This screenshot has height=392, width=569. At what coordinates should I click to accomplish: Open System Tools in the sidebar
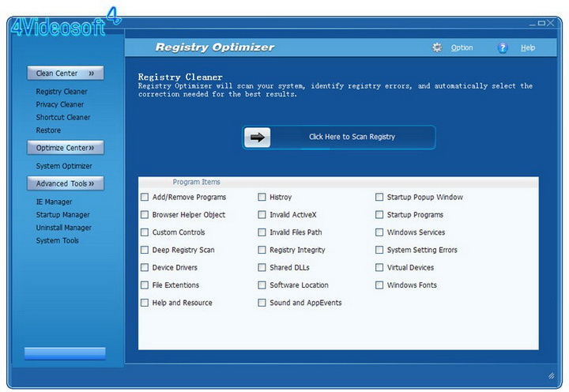click(x=58, y=240)
